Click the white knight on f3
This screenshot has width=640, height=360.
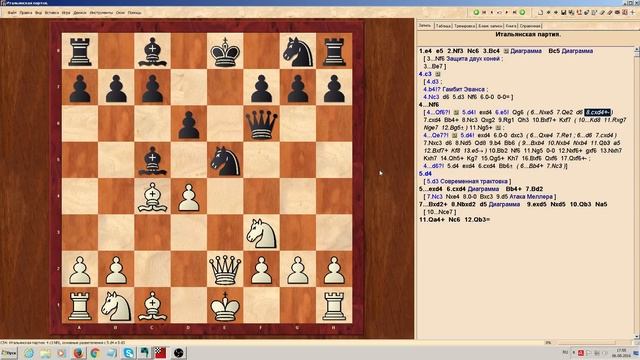261,233
